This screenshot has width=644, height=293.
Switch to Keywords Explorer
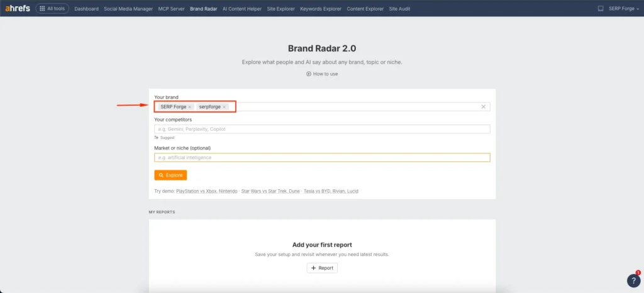[x=321, y=9]
